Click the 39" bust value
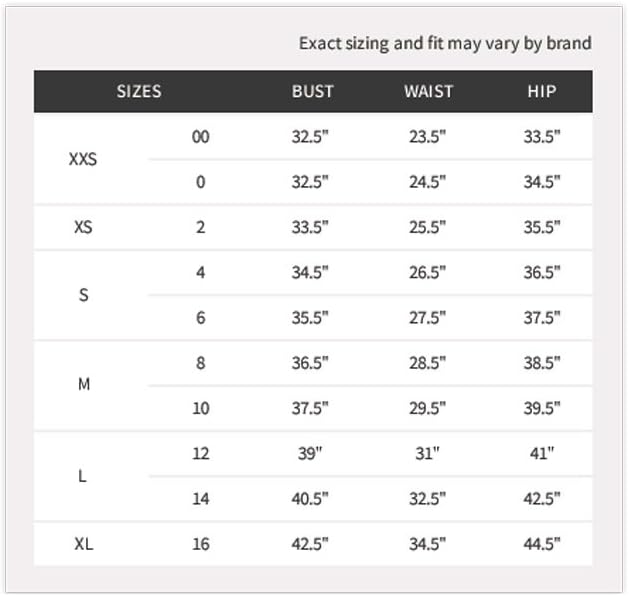This screenshot has height=596, width=629. tap(310, 453)
